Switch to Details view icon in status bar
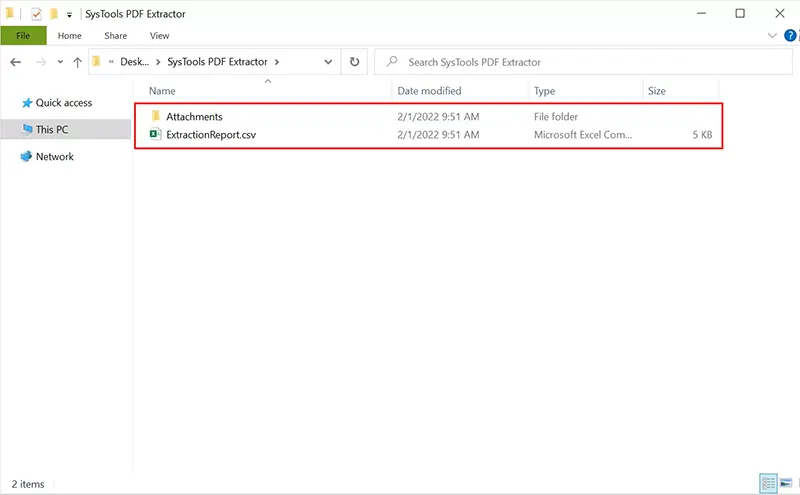 pos(768,483)
